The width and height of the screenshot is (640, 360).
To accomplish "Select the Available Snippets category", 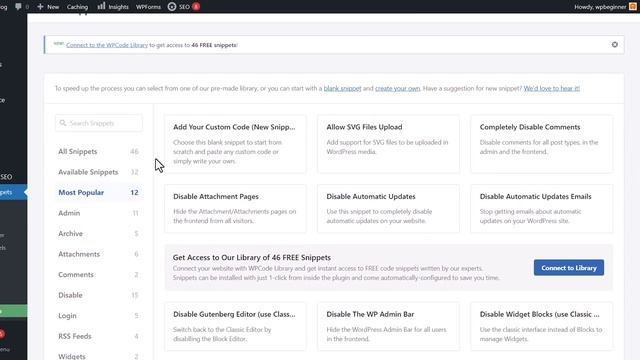I will click(98, 172).
